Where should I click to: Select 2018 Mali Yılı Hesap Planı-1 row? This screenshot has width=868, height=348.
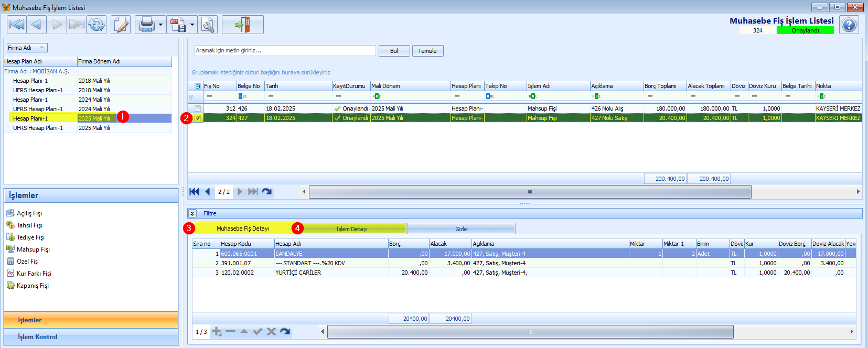(x=88, y=81)
